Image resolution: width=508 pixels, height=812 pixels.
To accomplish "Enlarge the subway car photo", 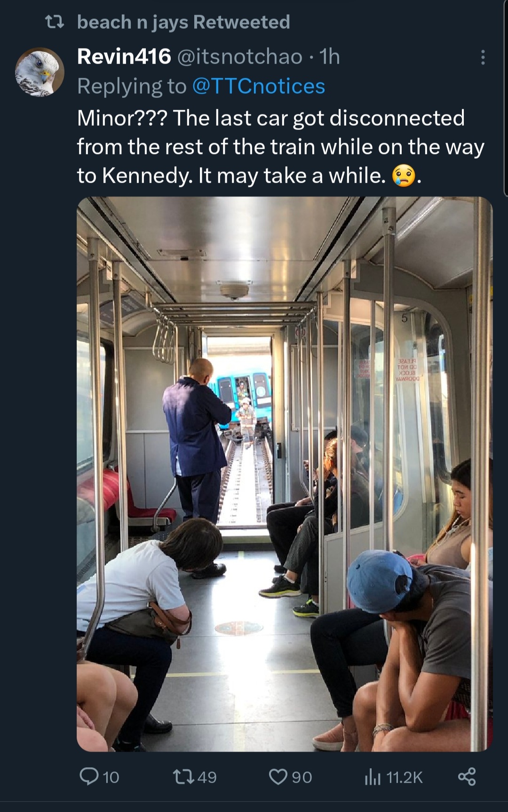I will (285, 473).
